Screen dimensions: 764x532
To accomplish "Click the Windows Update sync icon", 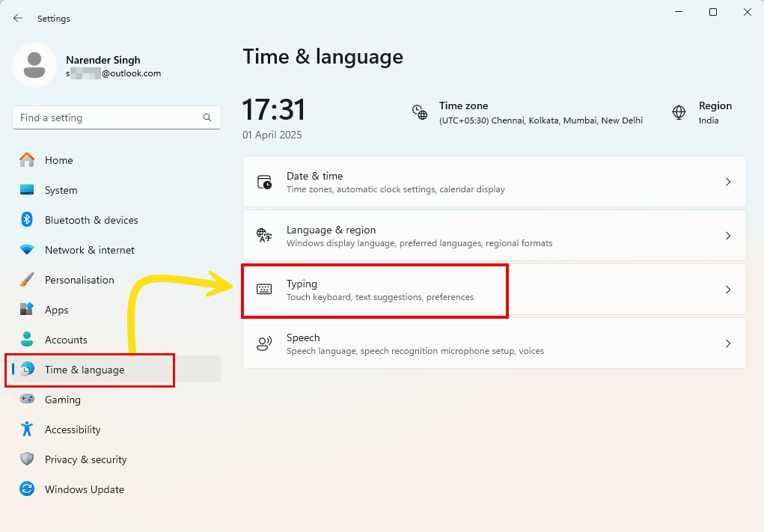I will pos(27,489).
